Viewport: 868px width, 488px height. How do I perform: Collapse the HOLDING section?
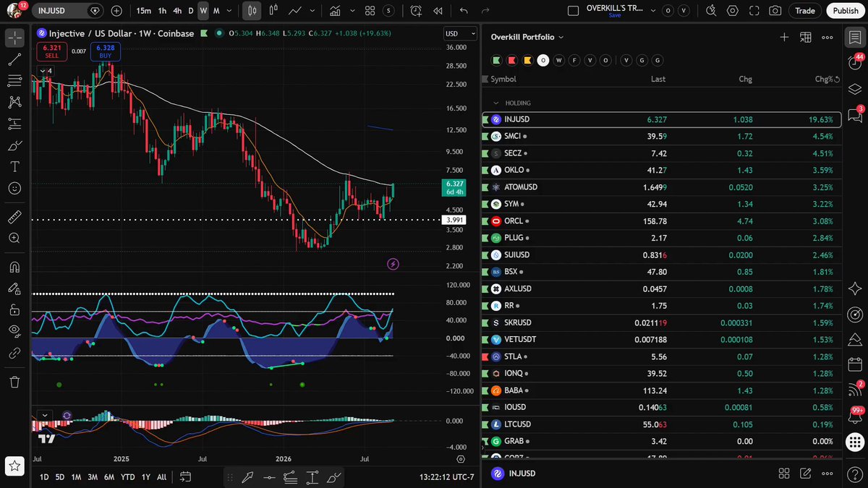click(x=496, y=103)
